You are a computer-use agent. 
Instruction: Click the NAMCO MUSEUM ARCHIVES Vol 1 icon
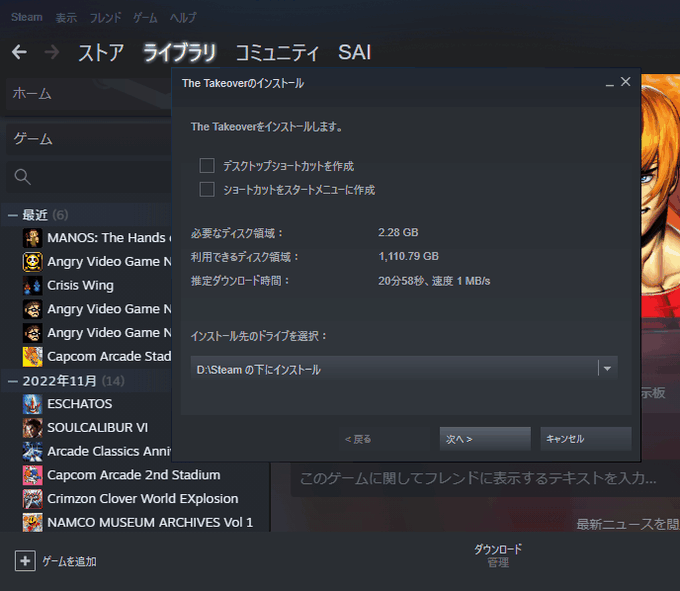[x=33, y=522]
